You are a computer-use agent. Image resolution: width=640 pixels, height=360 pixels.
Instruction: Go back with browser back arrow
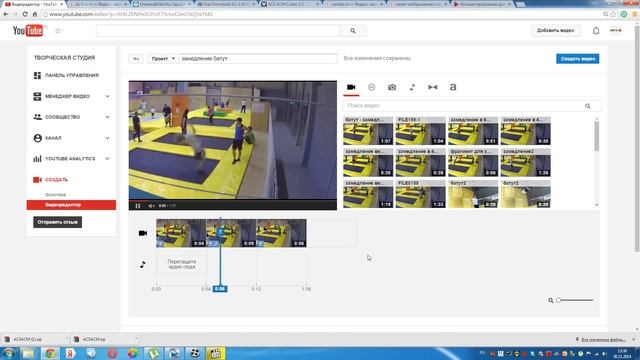[x=6, y=14]
